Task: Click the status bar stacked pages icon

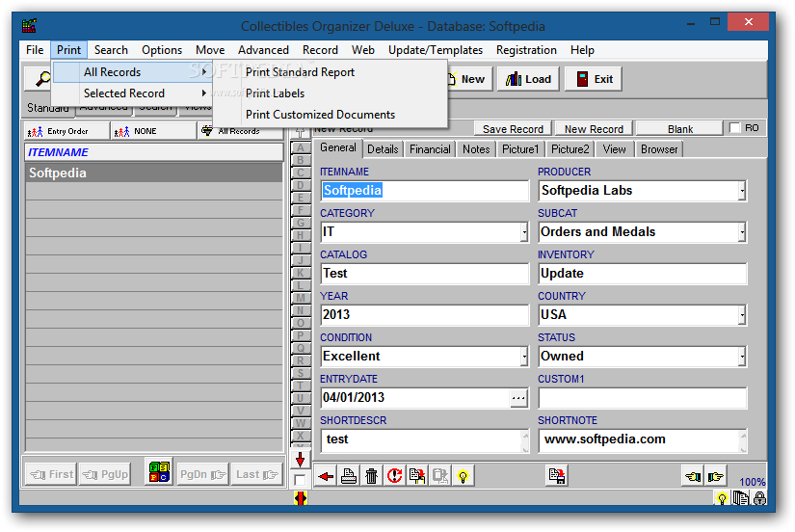Action: pos(741,498)
